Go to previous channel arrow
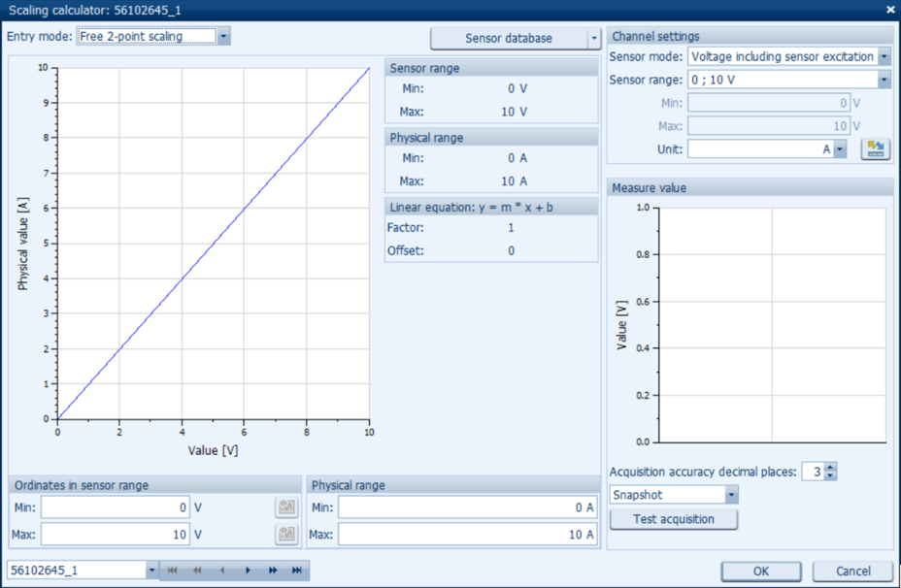 222,571
